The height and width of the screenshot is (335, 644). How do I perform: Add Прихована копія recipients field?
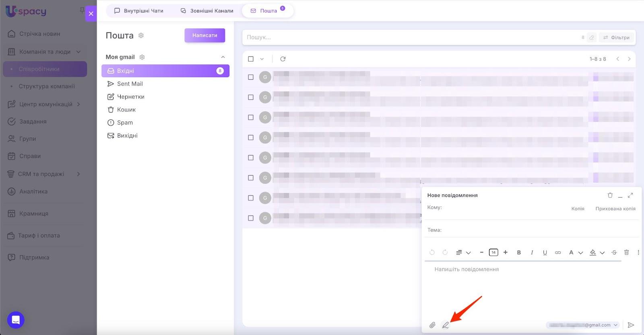pyautogui.click(x=615, y=209)
